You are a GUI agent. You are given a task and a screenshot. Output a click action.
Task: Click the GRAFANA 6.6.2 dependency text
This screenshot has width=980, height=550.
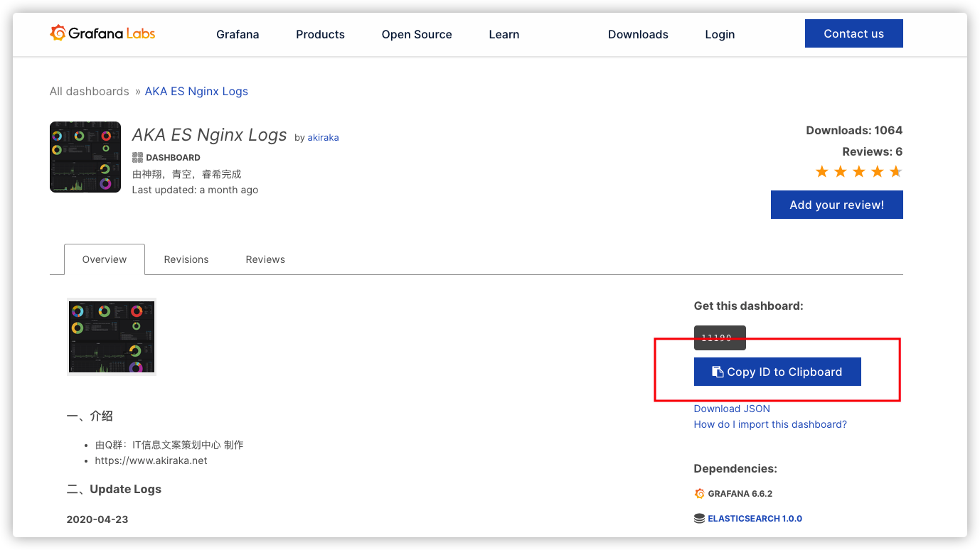(740, 493)
